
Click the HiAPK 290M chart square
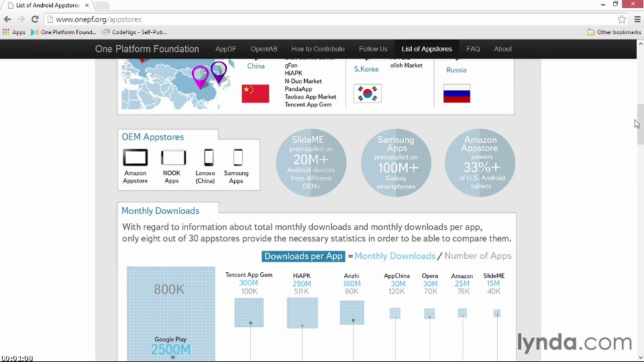point(303,313)
